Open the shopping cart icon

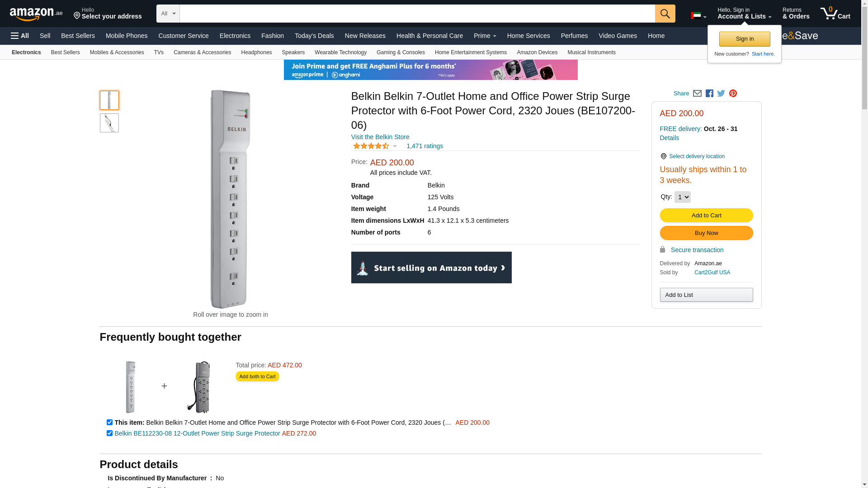(835, 14)
